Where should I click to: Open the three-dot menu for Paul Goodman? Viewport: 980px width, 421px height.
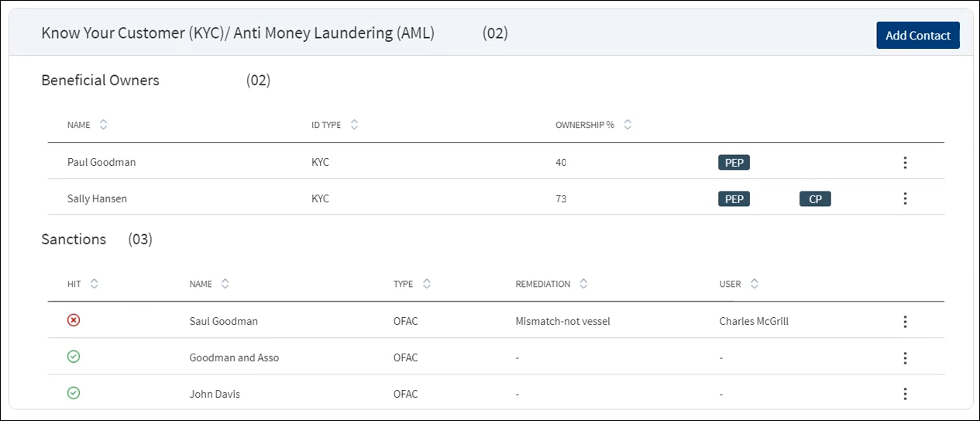(x=905, y=163)
